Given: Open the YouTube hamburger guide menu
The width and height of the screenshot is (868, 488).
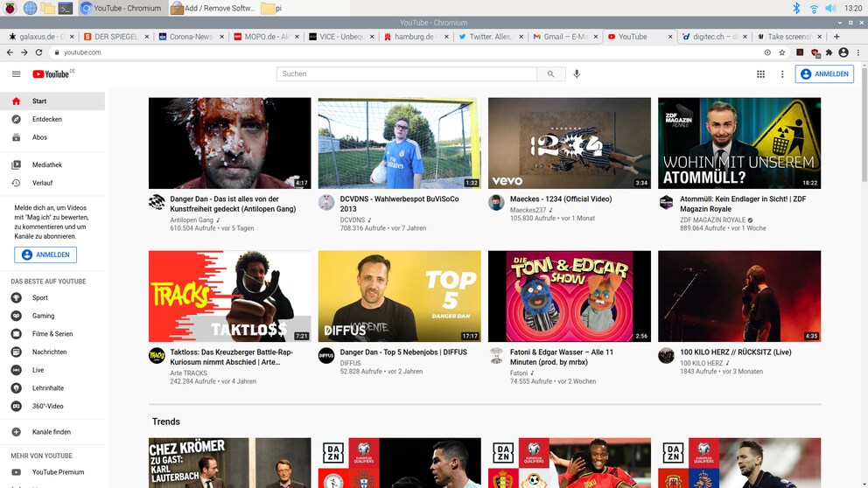Looking at the screenshot, I should 16,73.
